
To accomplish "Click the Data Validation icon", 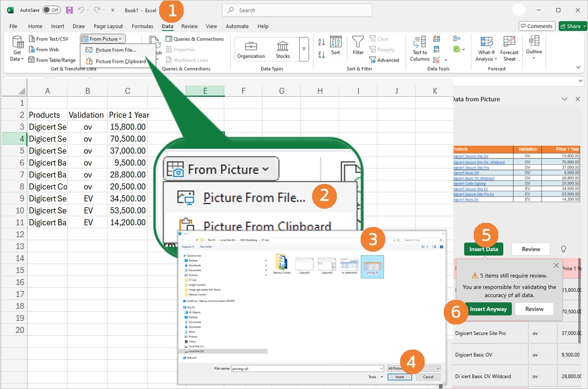I will [436, 60].
